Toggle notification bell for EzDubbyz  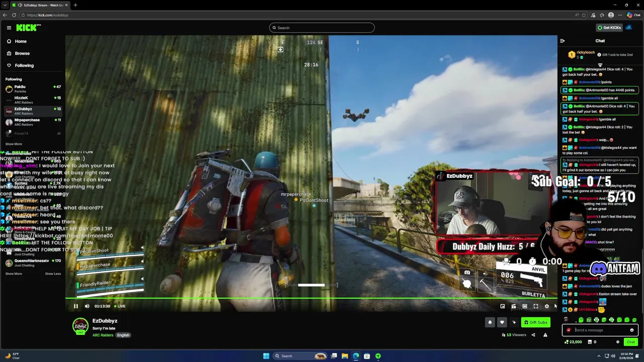490,322
